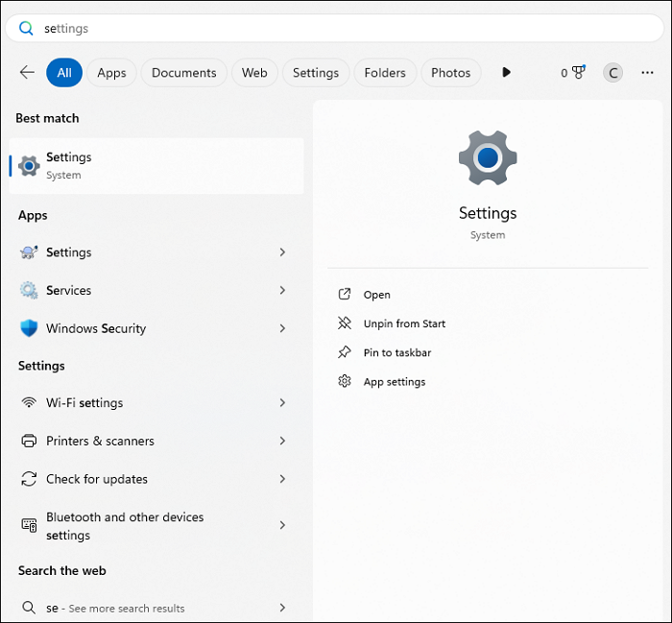Click the Printers & scanners icon
This screenshot has width=672, height=623.
point(29,442)
